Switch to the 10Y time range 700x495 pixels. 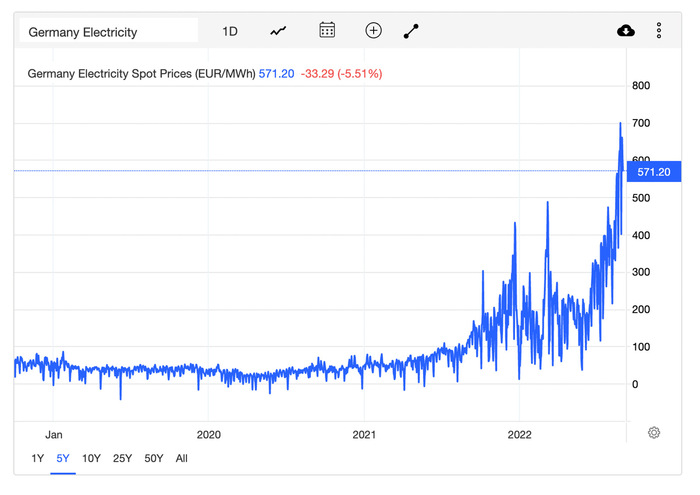pyautogui.click(x=91, y=458)
